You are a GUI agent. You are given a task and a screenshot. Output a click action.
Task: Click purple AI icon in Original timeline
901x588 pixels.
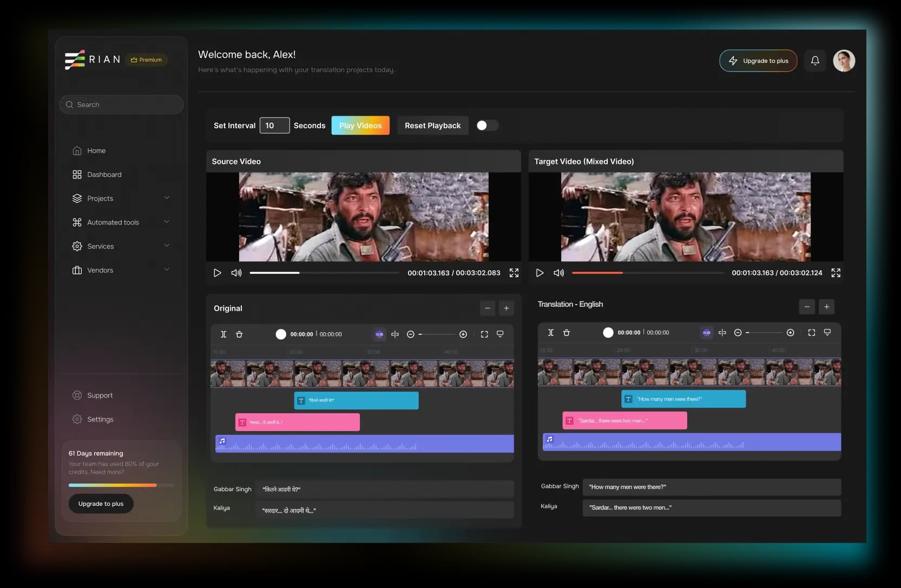[x=379, y=334]
